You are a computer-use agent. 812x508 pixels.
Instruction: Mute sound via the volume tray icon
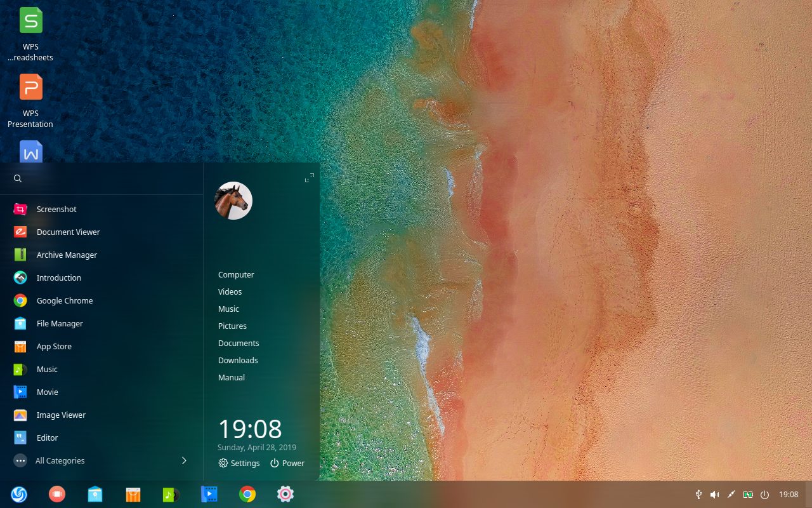click(714, 494)
